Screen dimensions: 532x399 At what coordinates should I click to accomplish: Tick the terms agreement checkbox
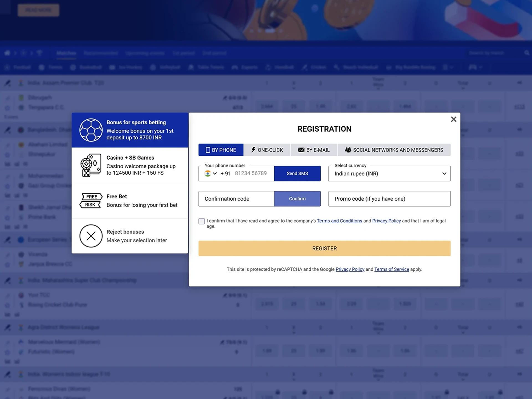coord(201,221)
